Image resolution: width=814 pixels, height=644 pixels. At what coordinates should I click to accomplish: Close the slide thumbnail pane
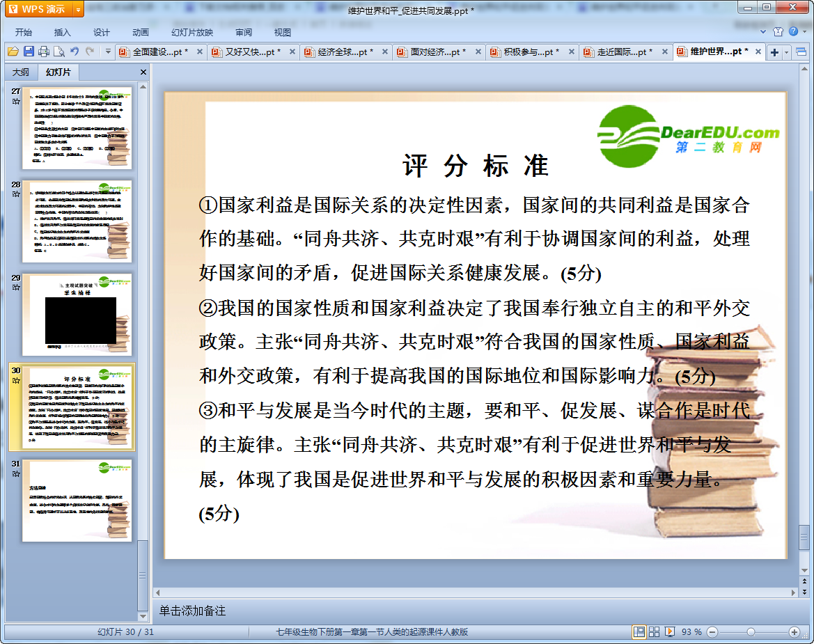click(x=143, y=72)
